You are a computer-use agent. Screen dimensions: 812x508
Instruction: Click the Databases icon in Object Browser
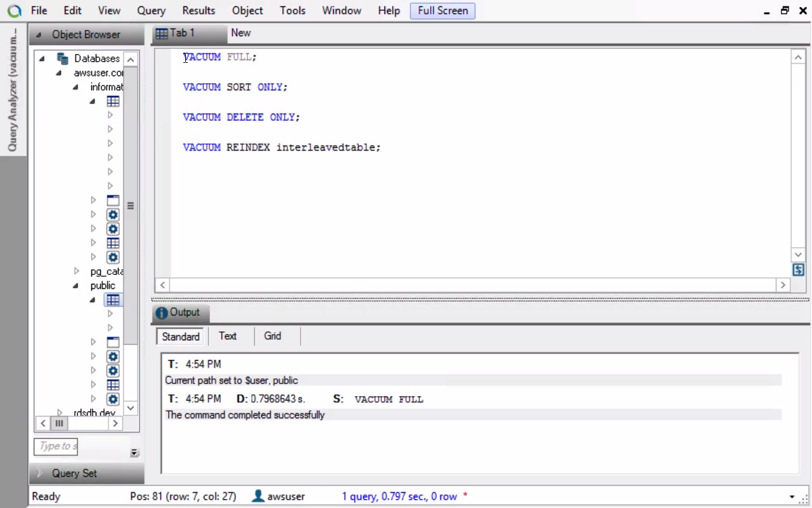[63, 58]
